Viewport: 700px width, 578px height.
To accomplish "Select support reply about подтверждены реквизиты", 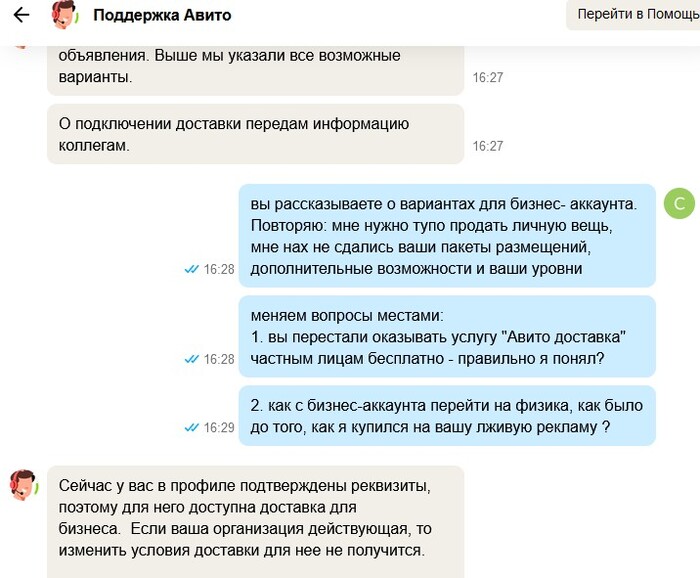I will 255,522.
